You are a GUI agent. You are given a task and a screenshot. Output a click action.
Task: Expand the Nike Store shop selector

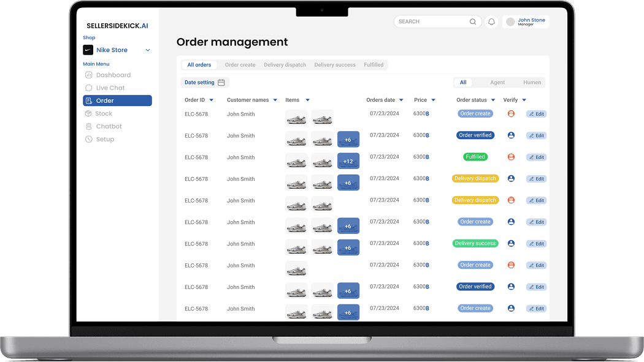pyautogui.click(x=148, y=50)
